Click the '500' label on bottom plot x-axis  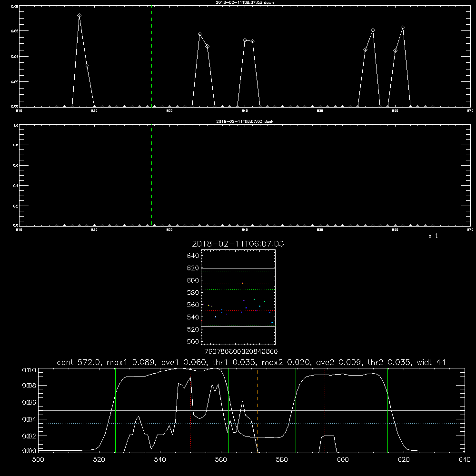point(38,460)
